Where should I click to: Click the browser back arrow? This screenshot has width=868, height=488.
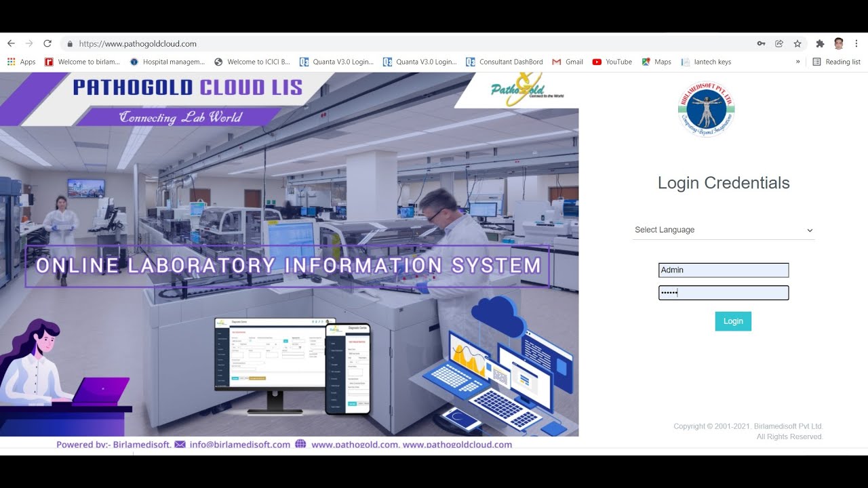(11, 43)
